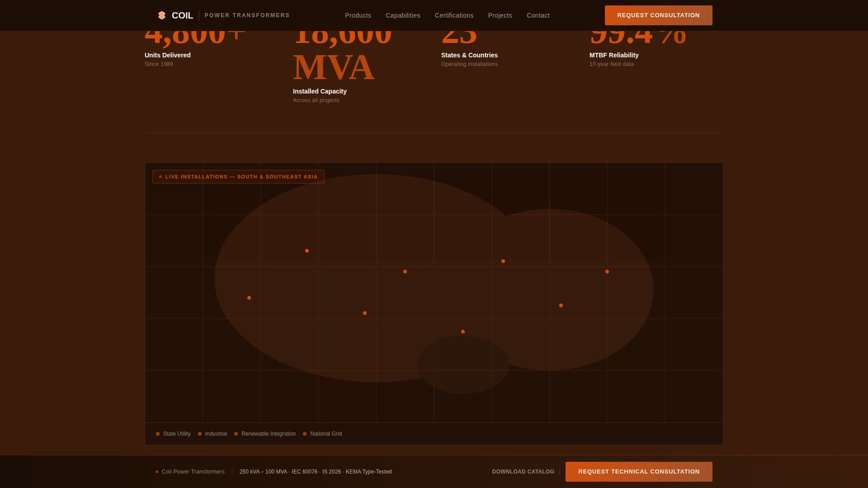Download the catalog from the footer bar

pyautogui.click(x=523, y=472)
